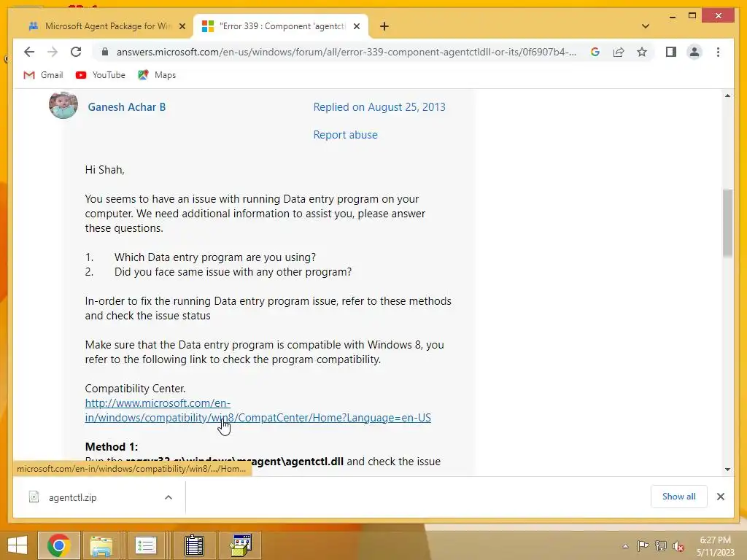Expand the tab search dropdown arrow

click(645, 26)
